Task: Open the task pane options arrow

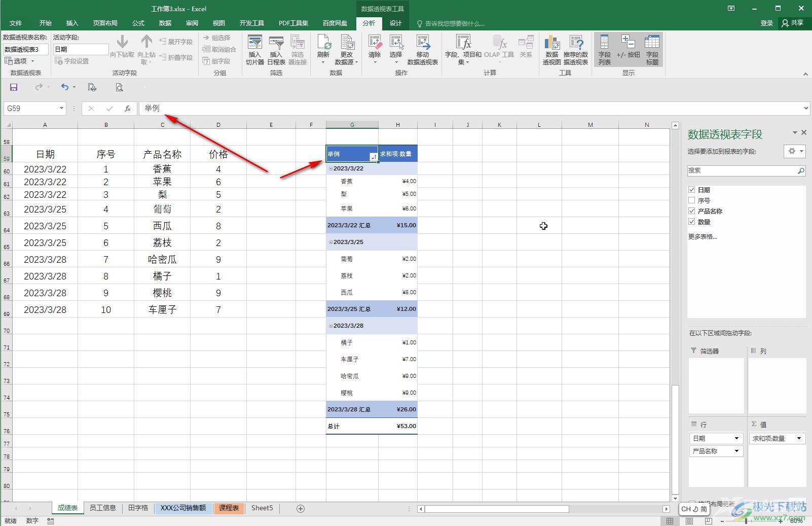Action: pyautogui.click(x=795, y=133)
